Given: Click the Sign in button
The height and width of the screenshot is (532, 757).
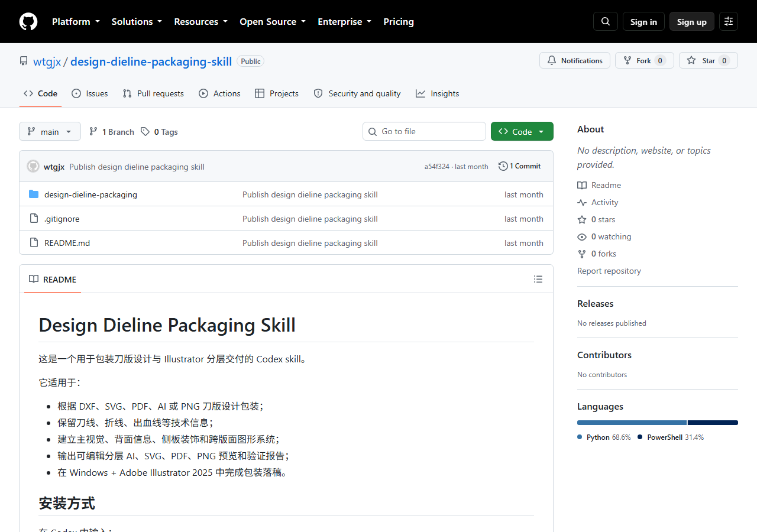Looking at the screenshot, I should [643, 21].
